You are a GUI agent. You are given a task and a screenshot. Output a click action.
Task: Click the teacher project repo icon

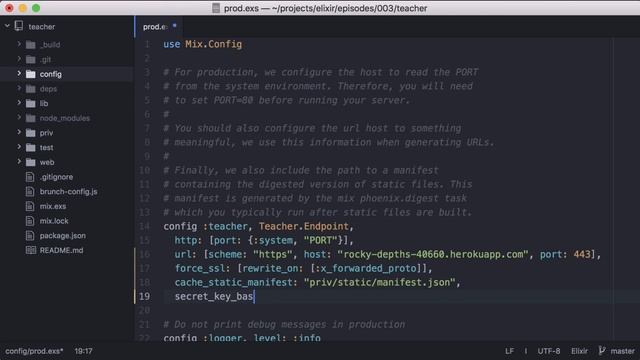point(19,26)
